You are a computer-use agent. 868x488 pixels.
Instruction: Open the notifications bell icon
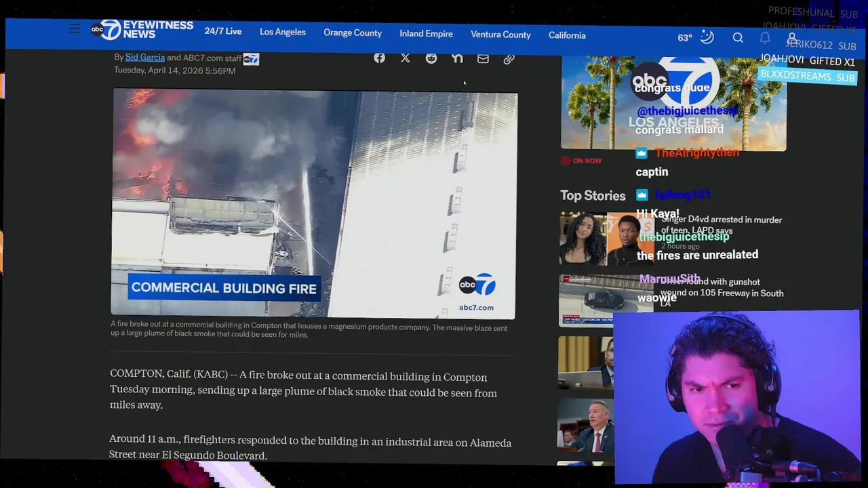(765, 38)
